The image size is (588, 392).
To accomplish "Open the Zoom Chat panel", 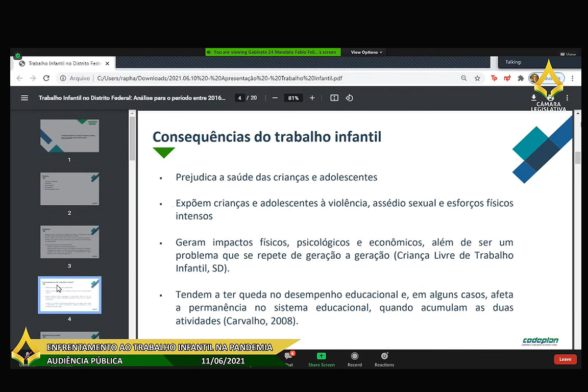I will click(x=289, y=359).
